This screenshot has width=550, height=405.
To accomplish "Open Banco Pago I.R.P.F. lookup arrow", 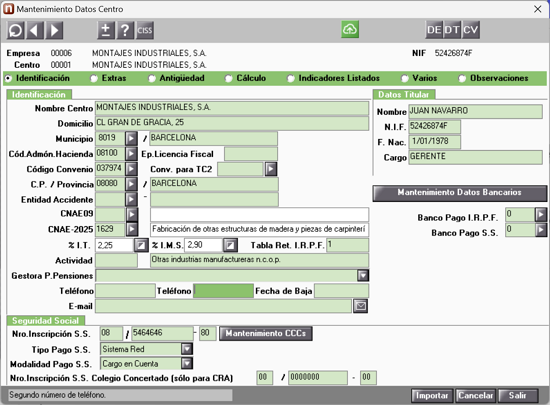I will click(541, 214).
